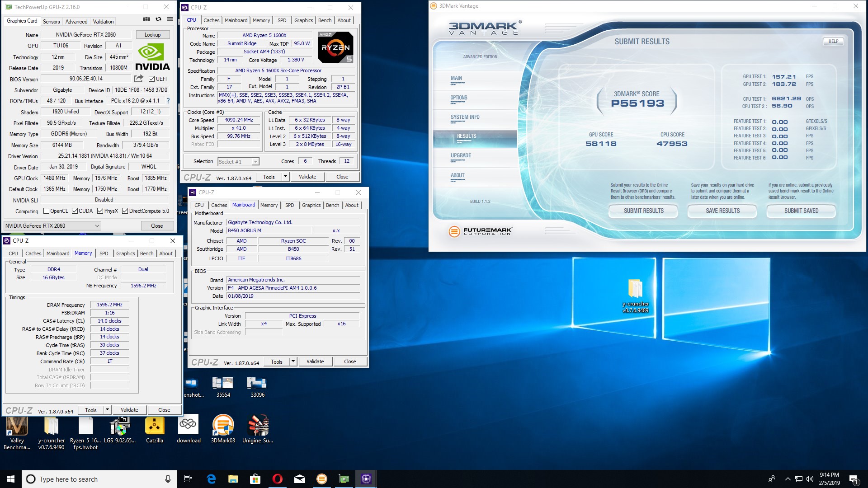Switch to the Advanced tab in GPU-Z
This screenshot has height=488, width=868.
pos(76,21)
